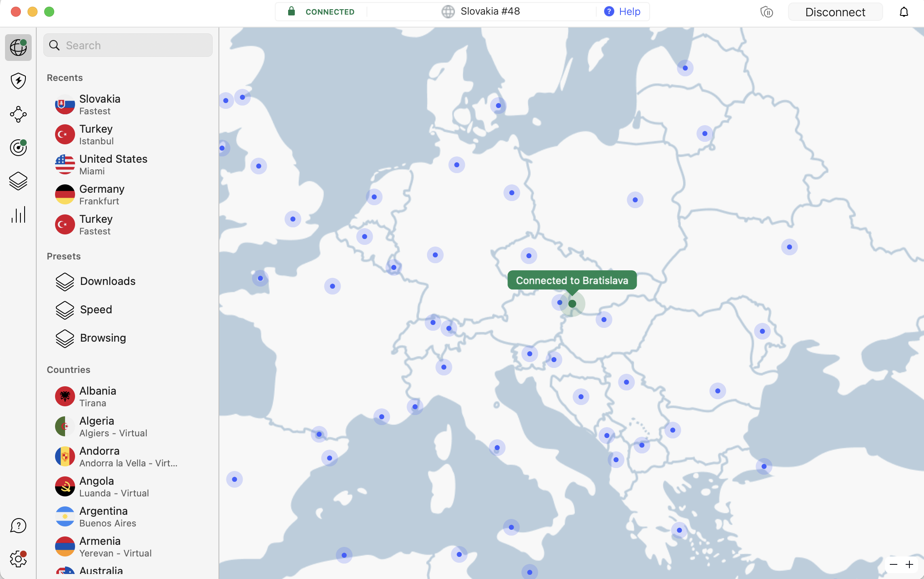
Task: Click the notifications bell icon
Action: coord(904,12)
